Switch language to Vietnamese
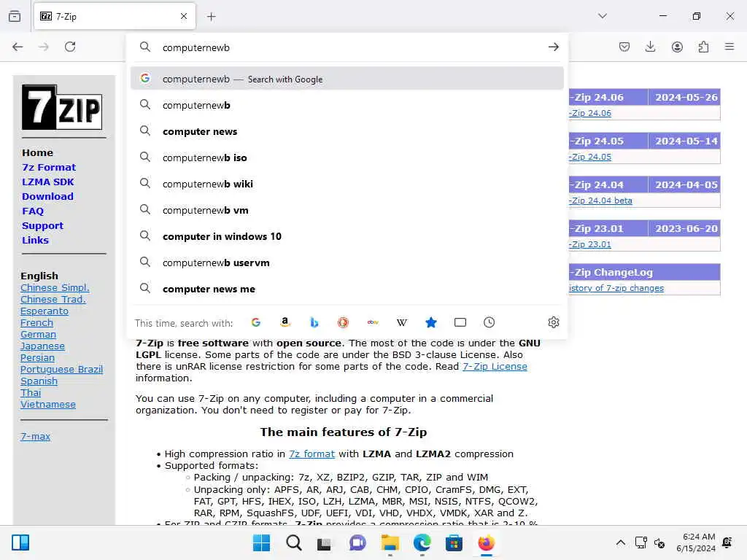Image resolution: width=747 pixels, height=560 pixels. [48, 404]
